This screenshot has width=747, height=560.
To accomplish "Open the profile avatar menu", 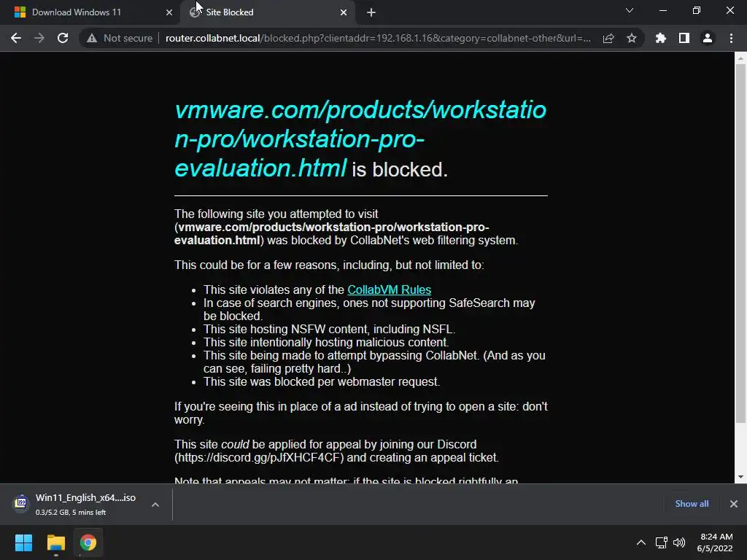I will pyautogui.click(x=708, y=38).
